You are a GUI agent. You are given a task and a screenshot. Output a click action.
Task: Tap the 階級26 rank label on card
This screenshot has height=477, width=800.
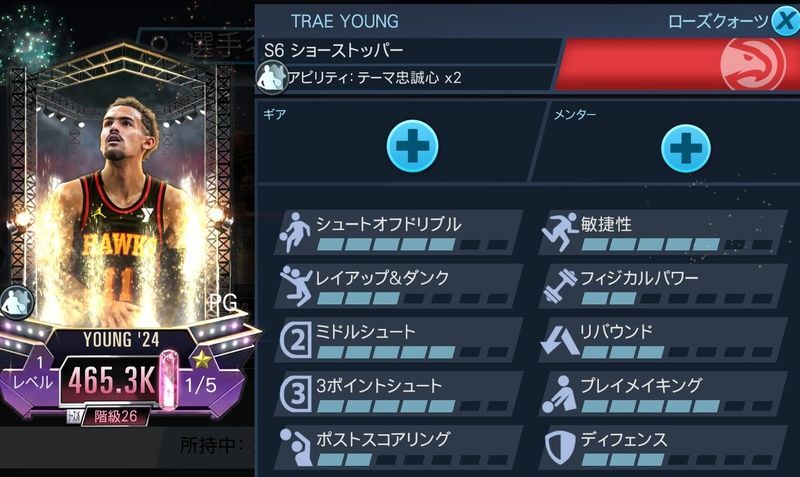(116, 416)
